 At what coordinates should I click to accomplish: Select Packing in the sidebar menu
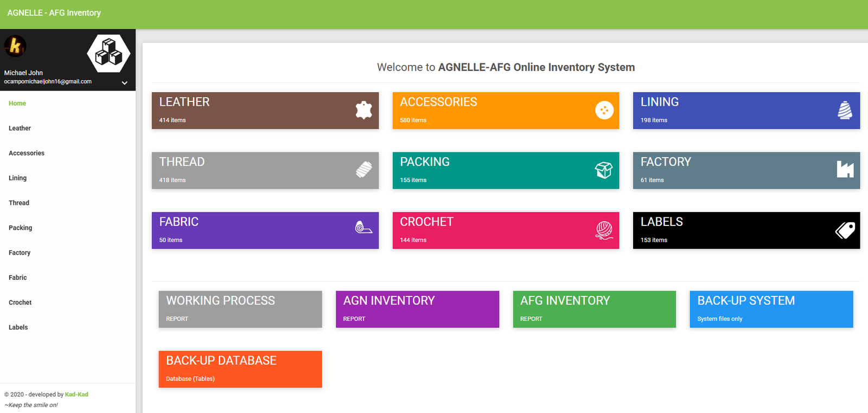(x=20, y=228)
